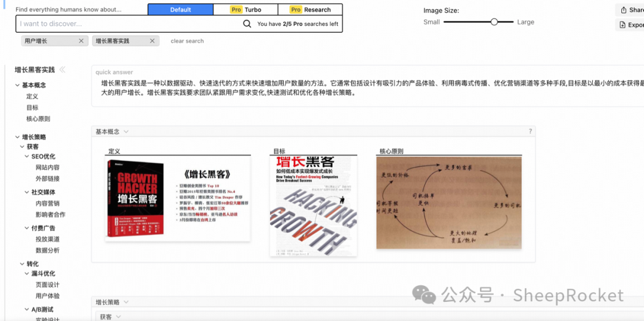Screen dimensions: 644x321
Task: Click the Export button
Action: [x=630, y=24]
